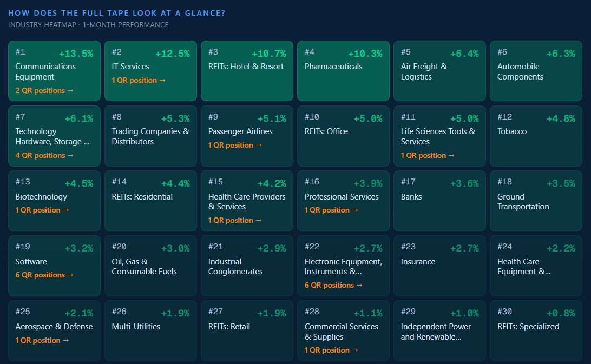The image size is (591, 364).
Task: Click the Biotechnology industry name
Action: [x=41, y=197]
